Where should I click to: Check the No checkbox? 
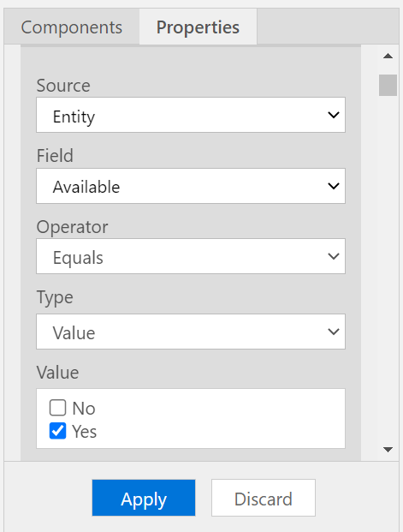click(x=57, y=408)
